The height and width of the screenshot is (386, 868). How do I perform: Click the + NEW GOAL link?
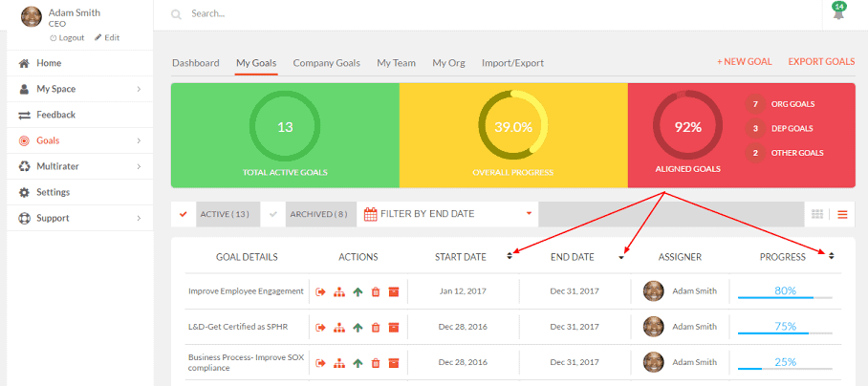tap(744, 62)
